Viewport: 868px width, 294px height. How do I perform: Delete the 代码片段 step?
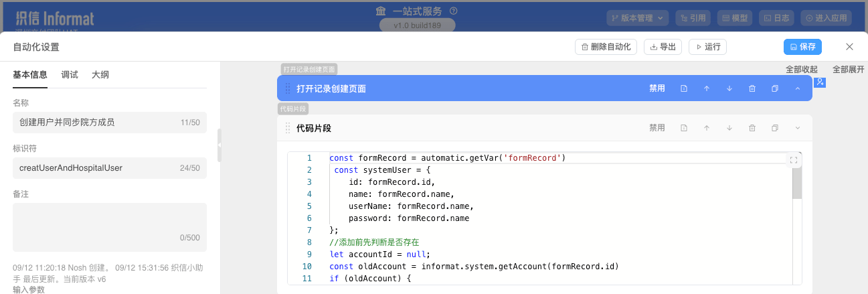tap(752, 128)
